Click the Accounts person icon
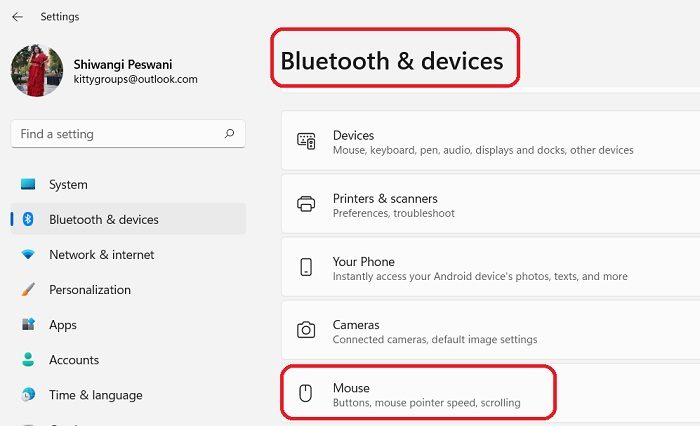The width and height of the screenshot is (700, 426). (x=28, y=359)
